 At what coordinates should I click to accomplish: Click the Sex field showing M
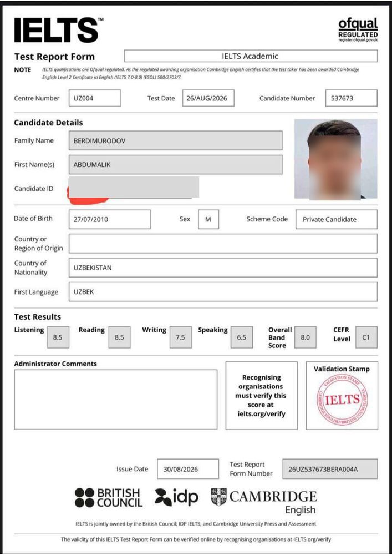click(208, 219)
